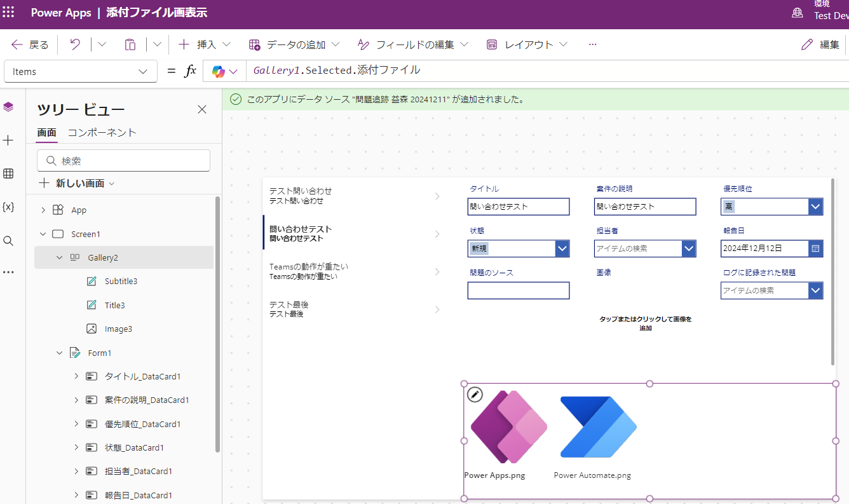Click the 問題のソース text input
This screenshot has height=504, width=849.
(519, 290)
